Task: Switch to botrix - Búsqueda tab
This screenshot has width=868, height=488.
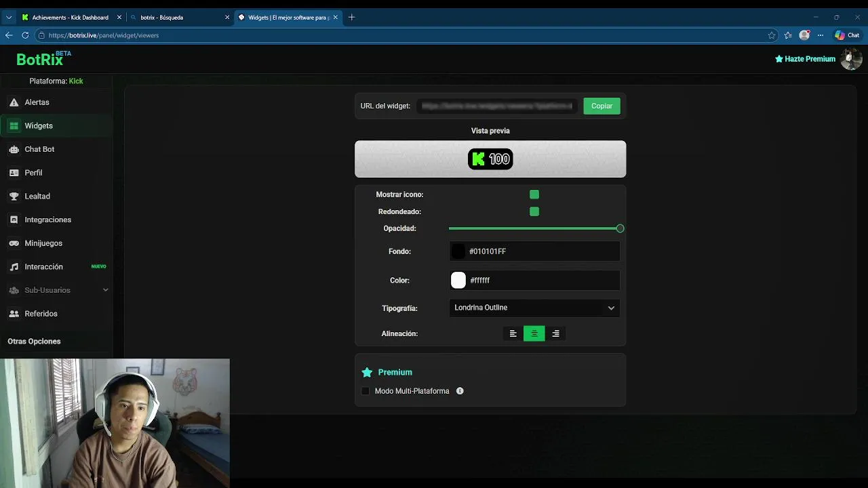Action: (x=180, y=18)
